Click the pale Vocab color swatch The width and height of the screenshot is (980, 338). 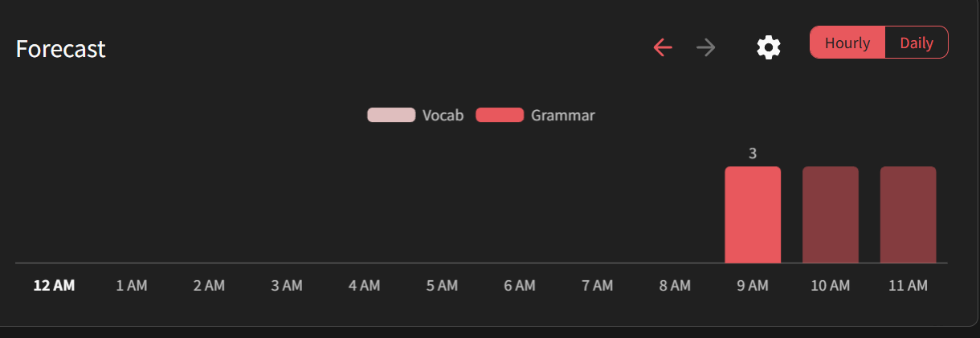pyautogui.click(x=391, y=115)
